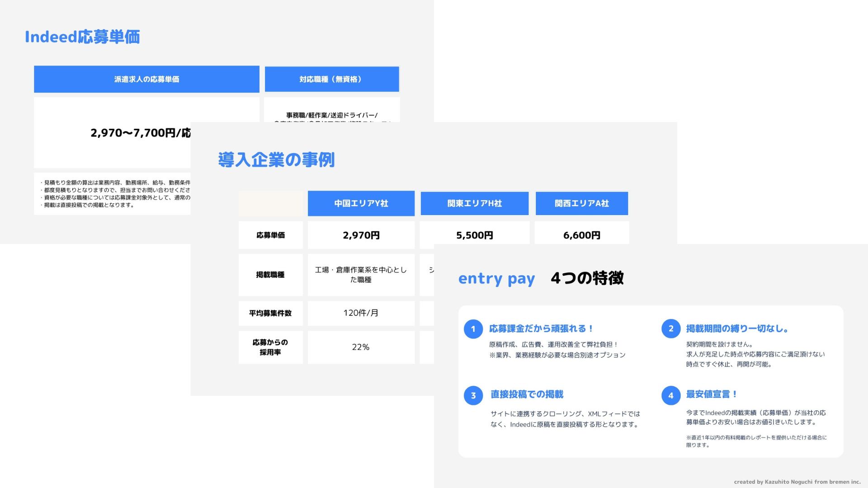
Task: Open the "直接投稿での掲載" feature heading
Action: pyautogui.click(x=526, y=394)
